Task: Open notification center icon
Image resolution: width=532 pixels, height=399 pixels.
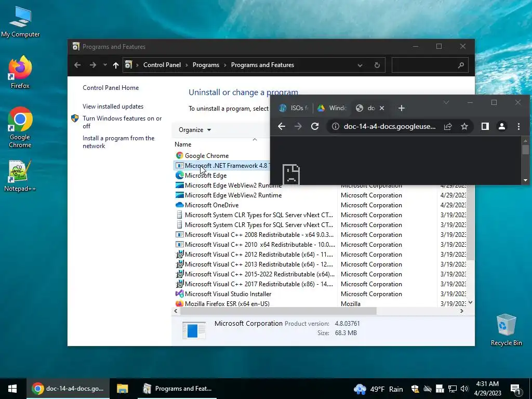Action: click(x=515, y=389)
